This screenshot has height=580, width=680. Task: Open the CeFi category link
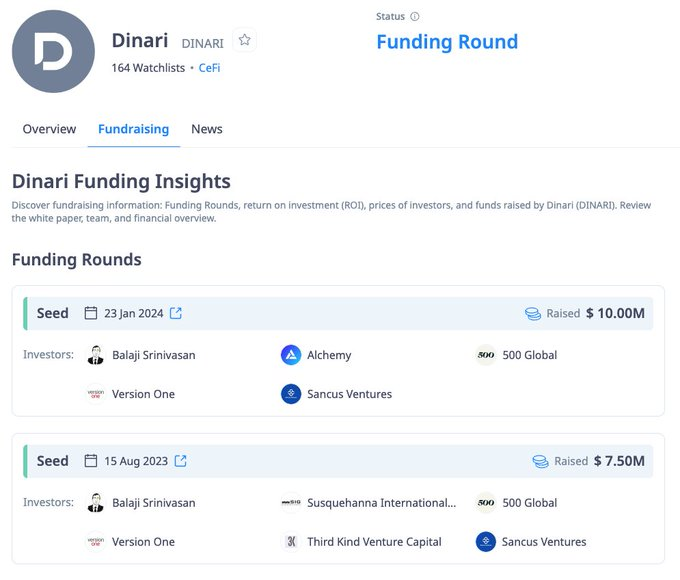pyautogui.click(x=209, y=68)
